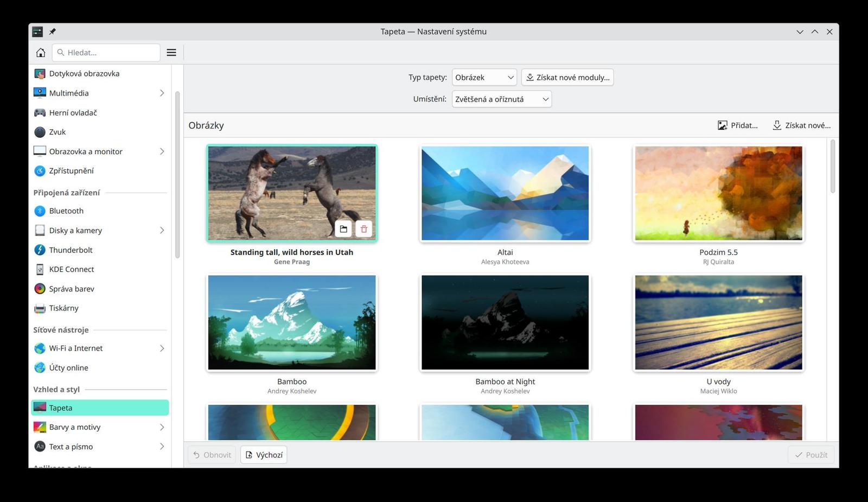Open the folder of the selected wallpaper
This screenshot has height=502, width=868.
(x=343, y=229)
